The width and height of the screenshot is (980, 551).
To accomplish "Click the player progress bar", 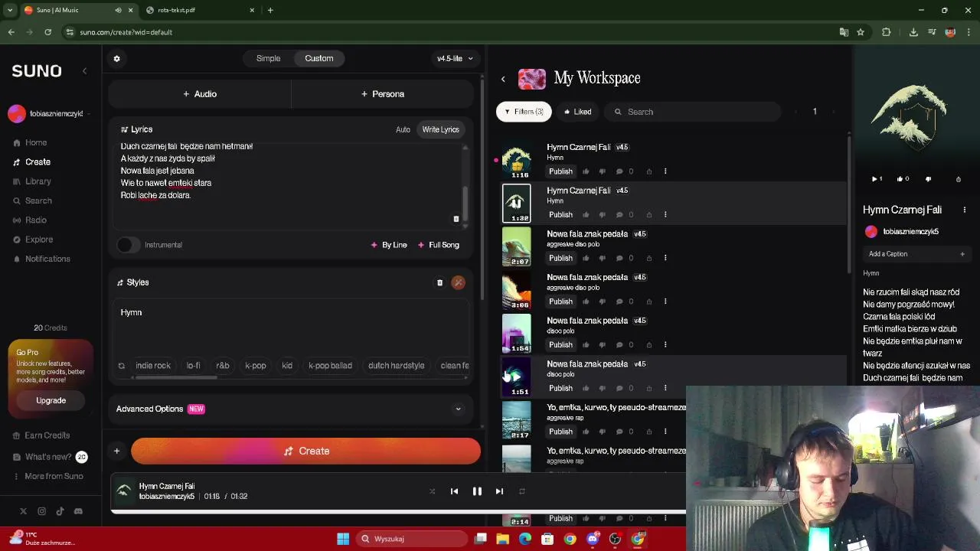I will pos(398,511).
